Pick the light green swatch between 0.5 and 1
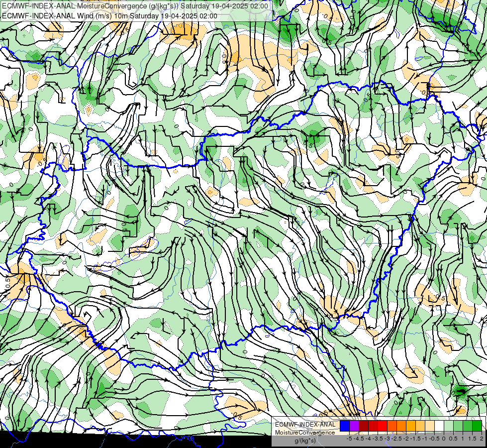The width and height of the screenshot is (487, 448). click(x=458, y=426)
